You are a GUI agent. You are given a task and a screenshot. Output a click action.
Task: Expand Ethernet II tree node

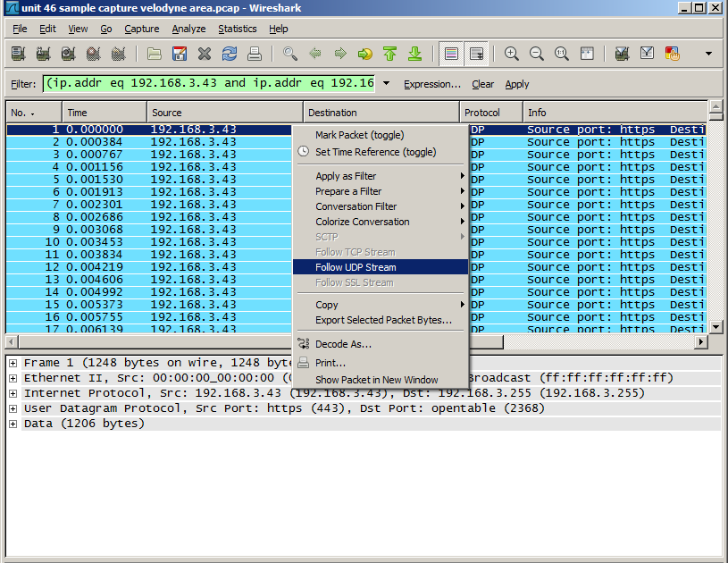click(13, 379)
